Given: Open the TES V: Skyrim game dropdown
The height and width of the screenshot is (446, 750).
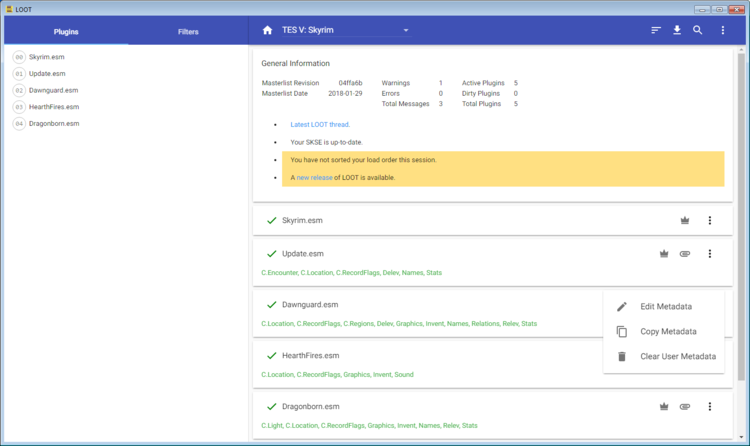Looking at the screenshot, I should (345, 30).
